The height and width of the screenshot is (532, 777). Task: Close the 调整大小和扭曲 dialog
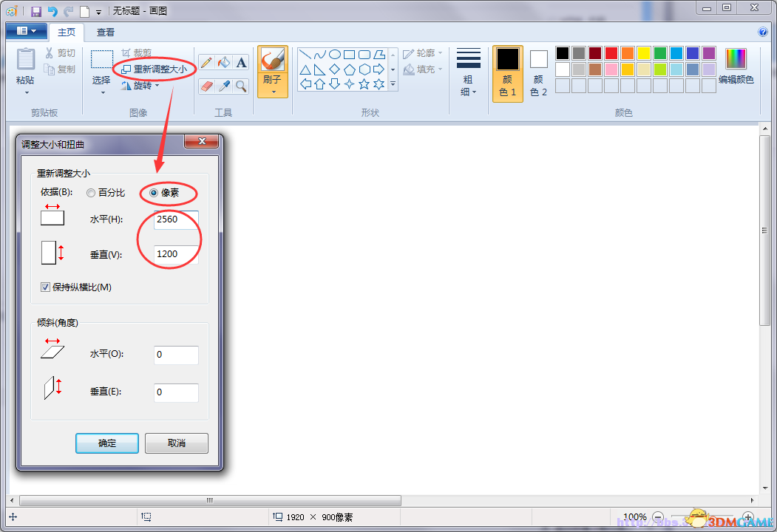[x=202, y=142]
